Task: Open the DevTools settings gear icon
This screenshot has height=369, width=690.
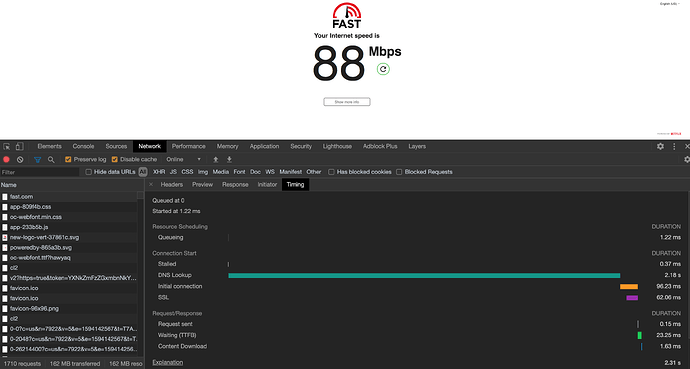Action: (x=661, y=146)
